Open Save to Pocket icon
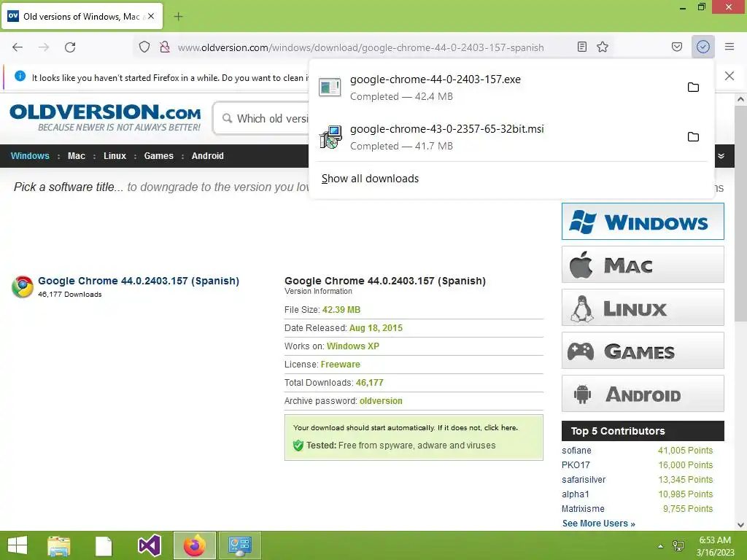The image size is (747, 560). (677, 47)
